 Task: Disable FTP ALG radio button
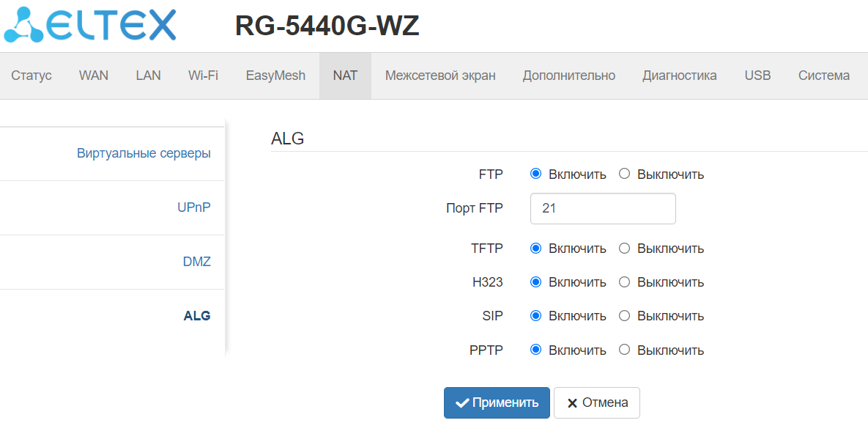coord(624,174)
